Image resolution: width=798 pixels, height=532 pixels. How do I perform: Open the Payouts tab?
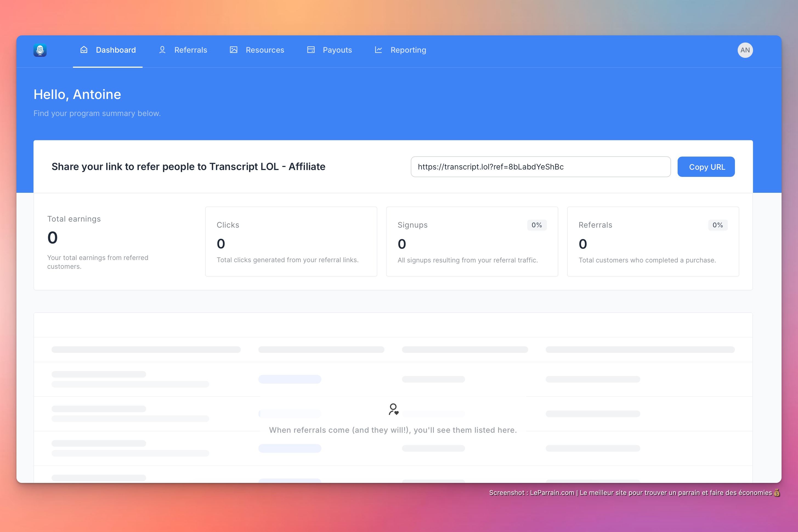337,50
